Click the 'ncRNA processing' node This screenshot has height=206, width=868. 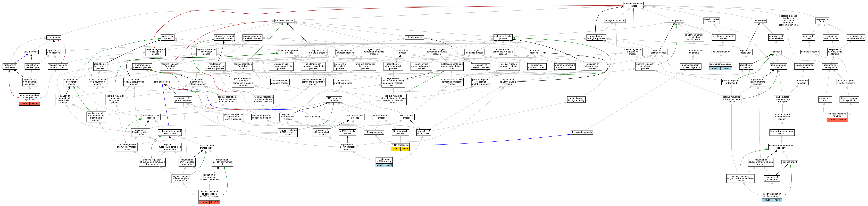point(374,132)
